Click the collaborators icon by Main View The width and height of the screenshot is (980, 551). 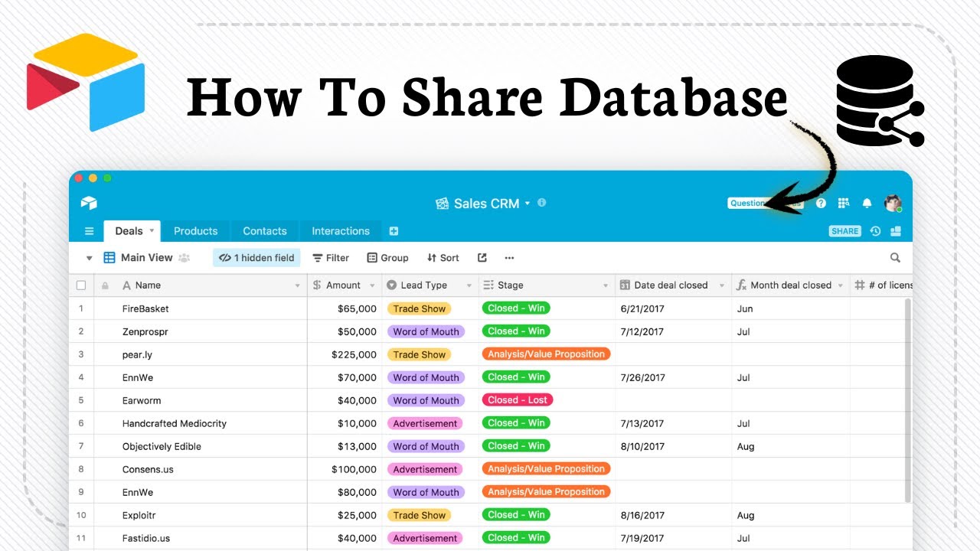[184, 258]
